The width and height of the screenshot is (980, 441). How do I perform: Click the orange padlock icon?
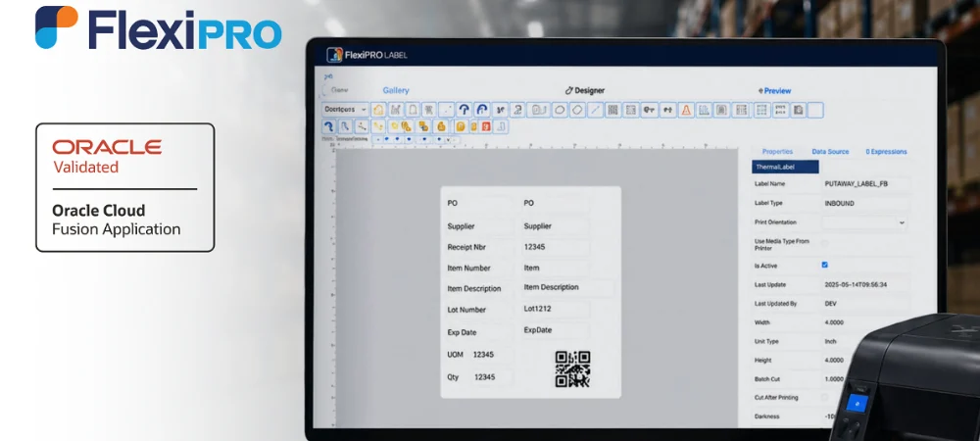click(x=441, y=126)
